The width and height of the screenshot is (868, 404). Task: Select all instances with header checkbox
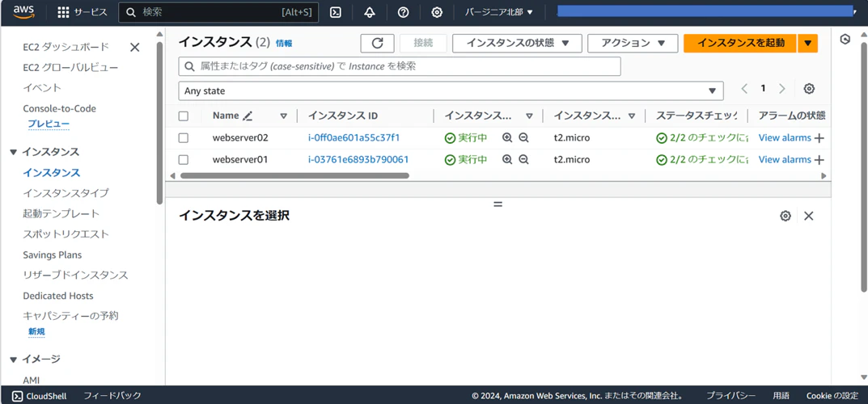pos(184,116)
